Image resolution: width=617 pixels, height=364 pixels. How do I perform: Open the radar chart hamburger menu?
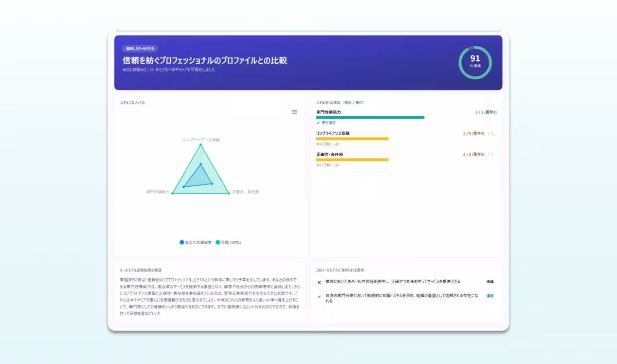click(294, 112)
